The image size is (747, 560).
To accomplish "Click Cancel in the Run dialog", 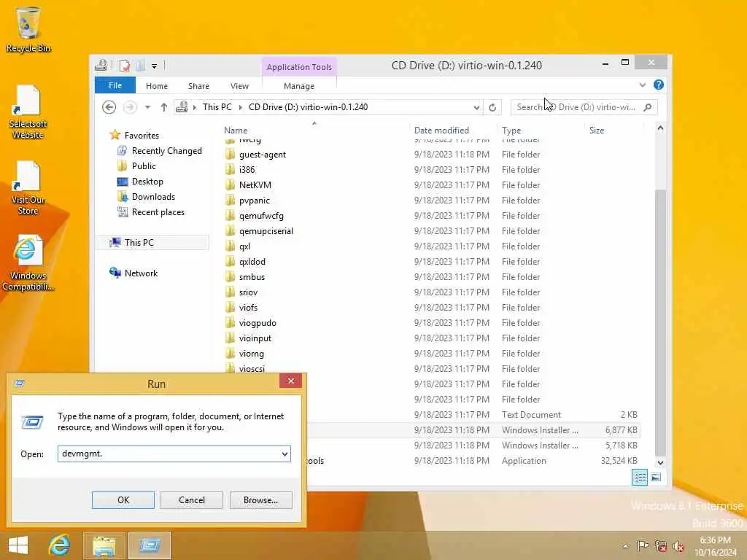I will coord(192,500).
